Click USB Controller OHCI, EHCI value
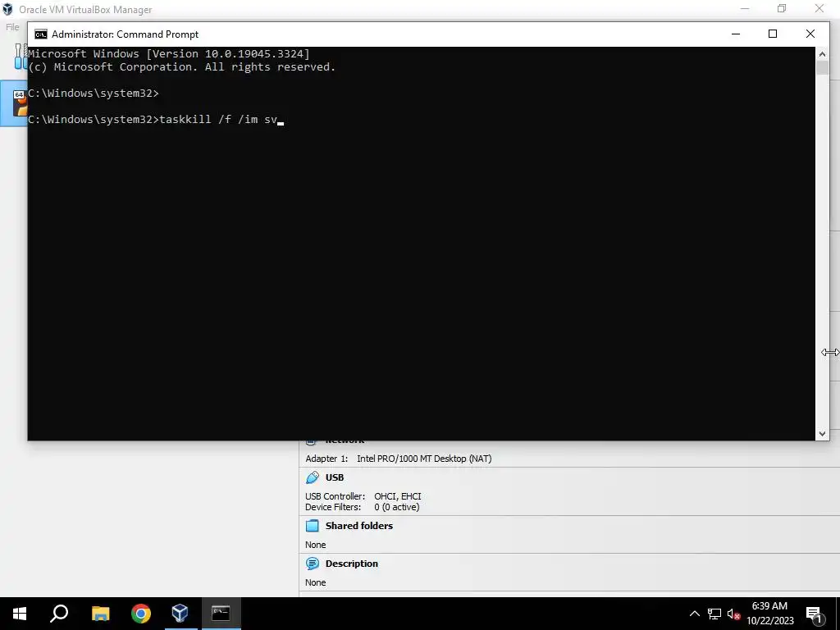Image resolution: width=840 pixels, height=630 pixels. pyautogui.click(x=398, y=496)
